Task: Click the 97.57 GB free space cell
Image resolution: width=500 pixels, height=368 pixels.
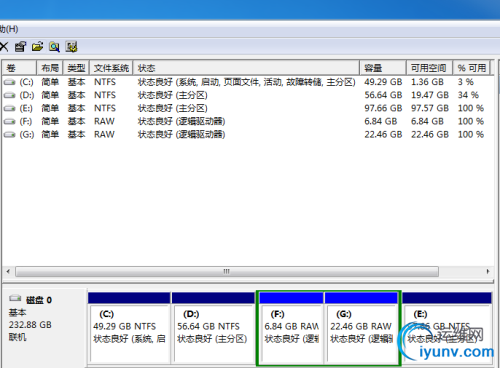Action: click(430, 108)
